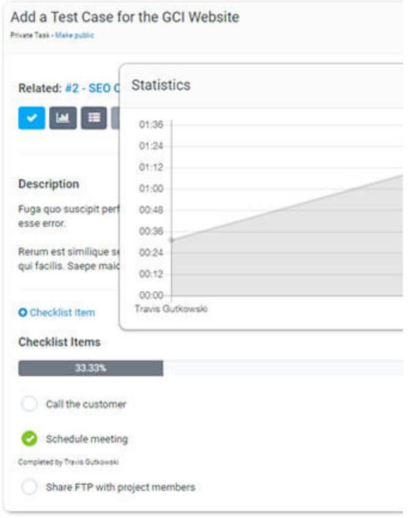Click the 'Statistics' popup header
This screenshot has height=518, width=420.
[x=161, y=85]
